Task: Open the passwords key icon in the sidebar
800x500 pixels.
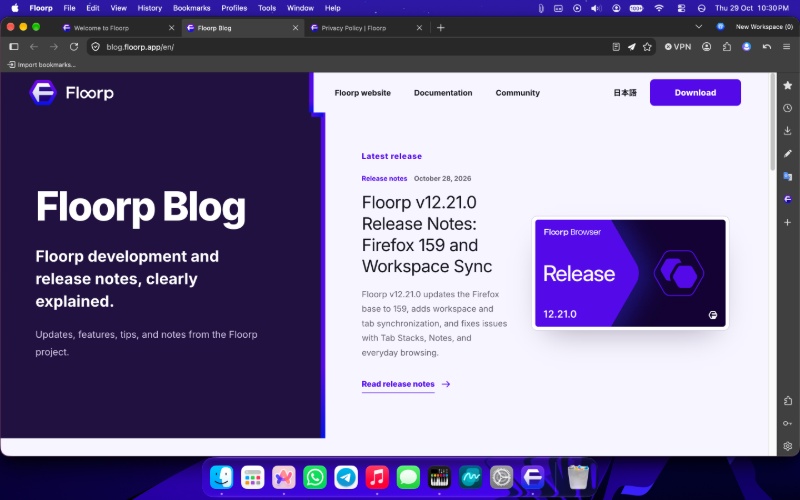Action: (788, 423)
